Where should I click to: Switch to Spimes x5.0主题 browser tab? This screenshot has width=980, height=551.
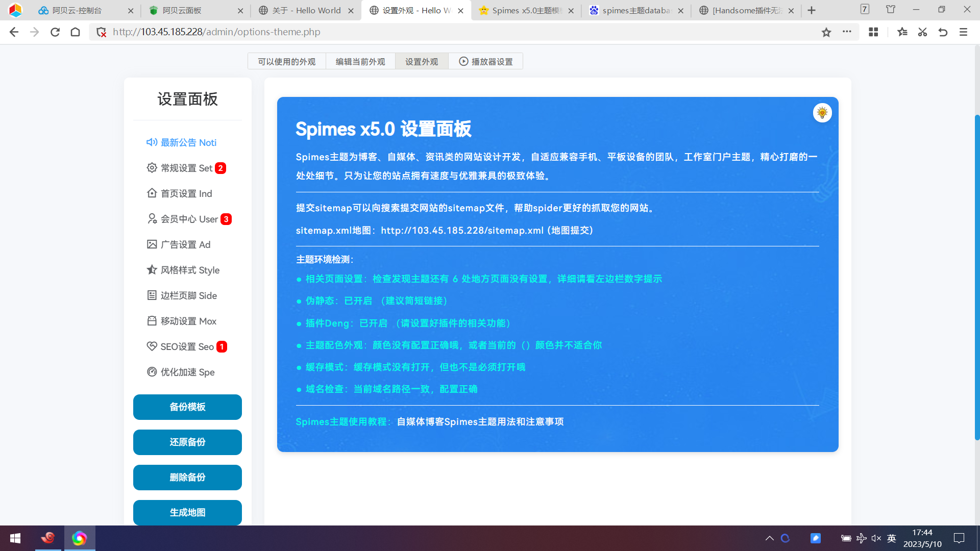click(526, 10)
